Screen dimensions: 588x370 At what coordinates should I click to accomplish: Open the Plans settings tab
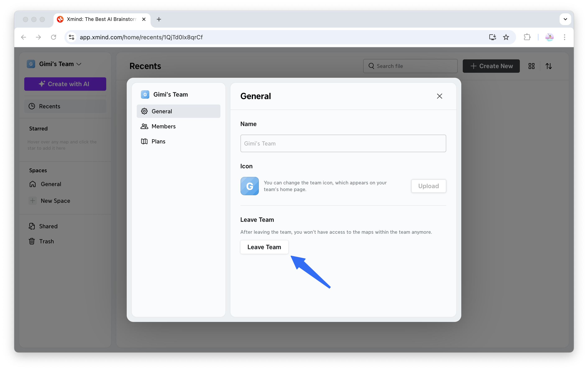click(179, 141)
